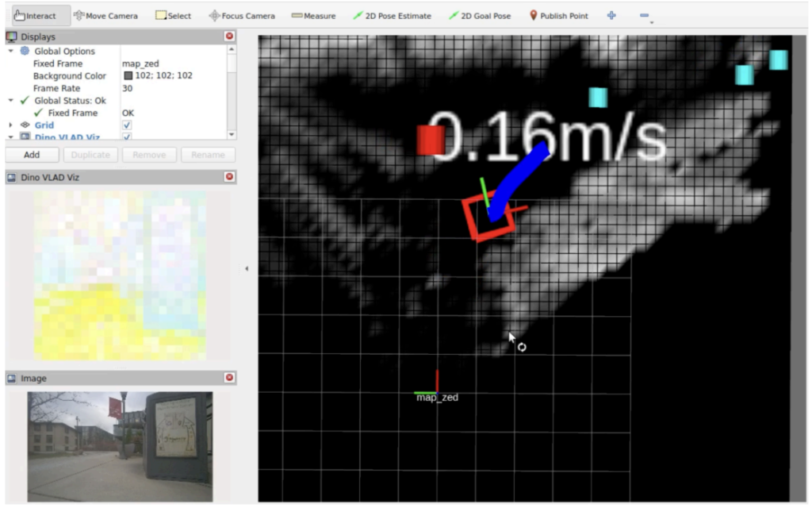Click the Fixed Frame status checkmark icon
The height and width of the screenshot is (508, 812).
pyautogui.click(x=38, y=113)
